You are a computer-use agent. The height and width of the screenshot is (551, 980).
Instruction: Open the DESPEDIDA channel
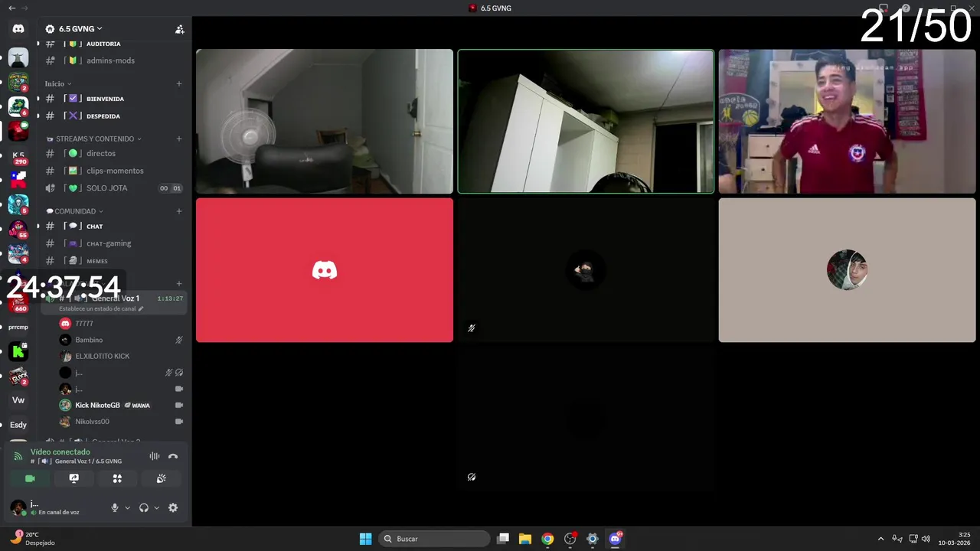[x=113, y=116]
